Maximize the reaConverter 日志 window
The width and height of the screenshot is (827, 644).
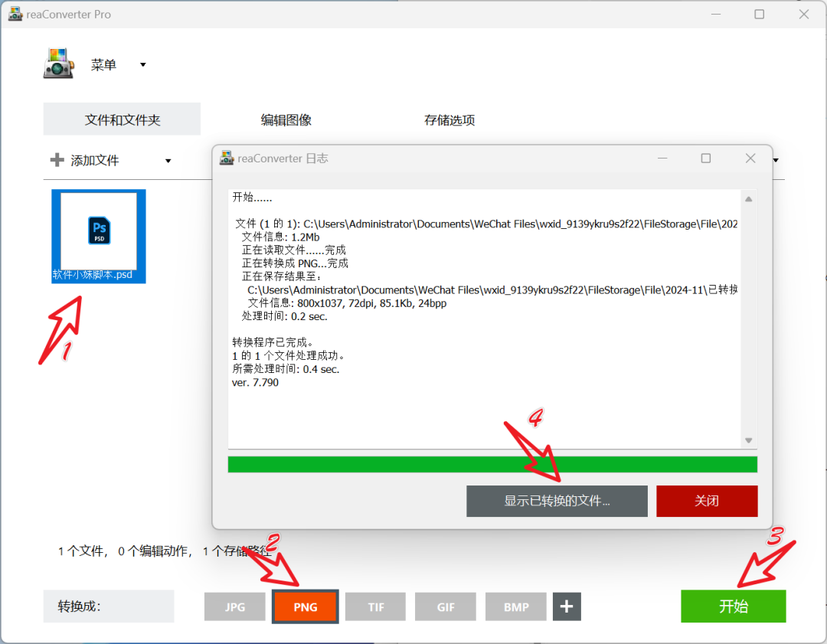[x=706, y=159]
